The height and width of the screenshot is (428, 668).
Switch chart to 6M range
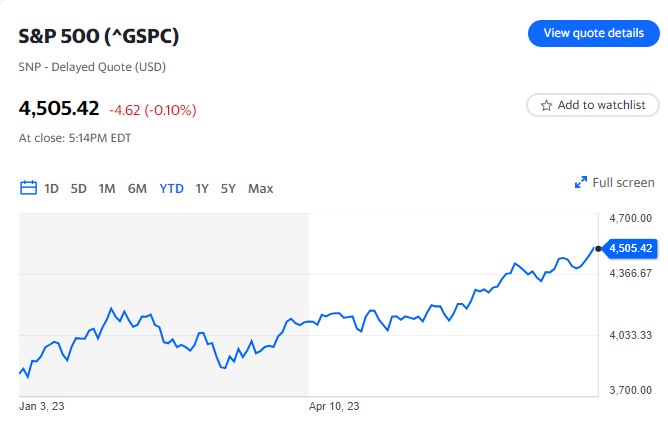pos(137,188)
